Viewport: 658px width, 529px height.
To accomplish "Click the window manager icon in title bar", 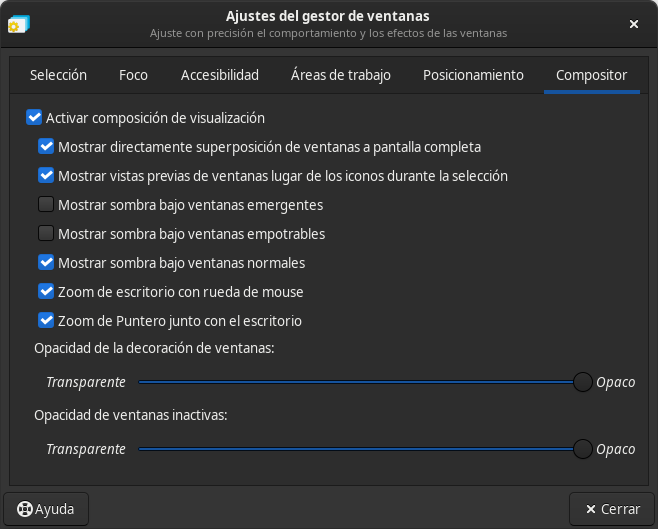I will point(18,23).
